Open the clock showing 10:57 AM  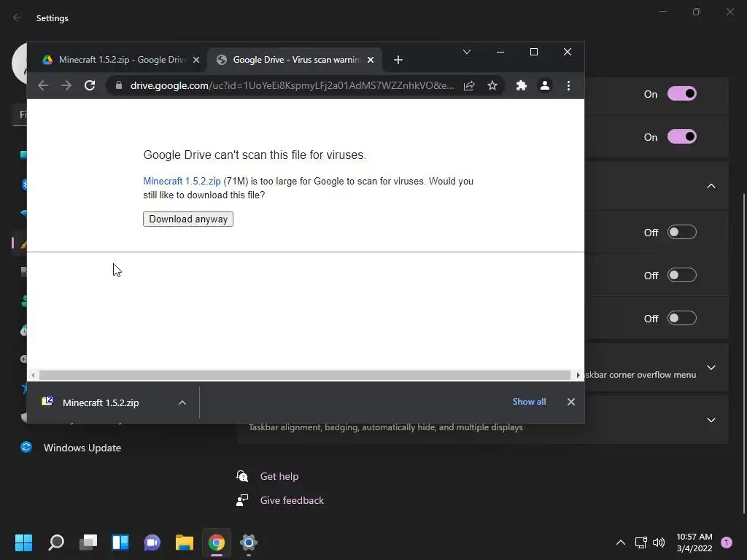point(694,542)
